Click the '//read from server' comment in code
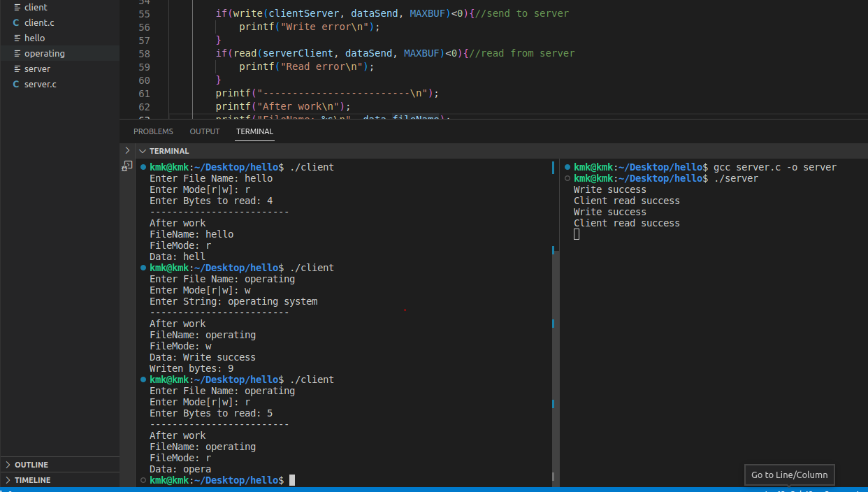This screenshot has height=492, width=868. [x=521, y=53]
